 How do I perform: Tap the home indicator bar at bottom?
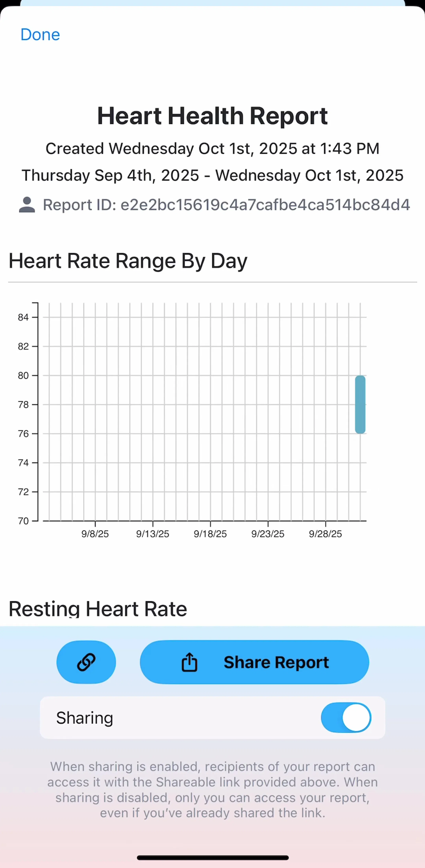213,858
